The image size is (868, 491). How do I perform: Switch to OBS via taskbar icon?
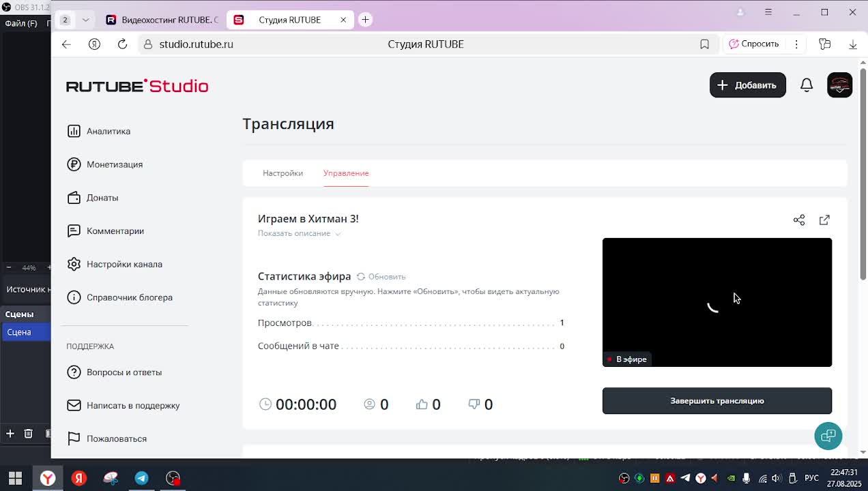point(173,478)
